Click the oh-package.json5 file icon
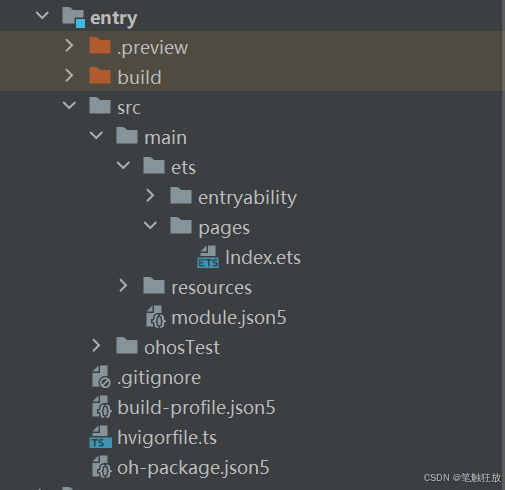Viewport: 505px width, 490px height. pyautogui.click(x=102, y=467)
